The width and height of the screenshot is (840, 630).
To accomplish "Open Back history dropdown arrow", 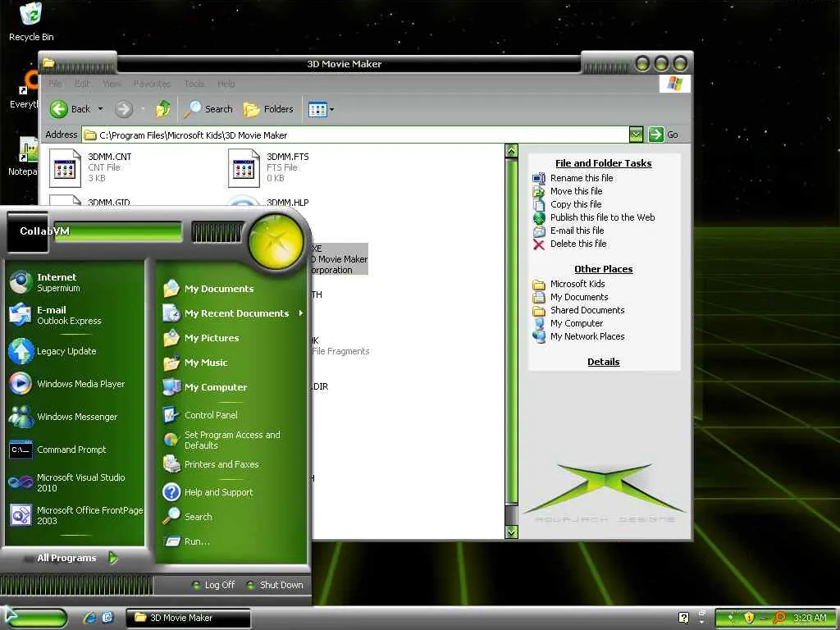I will click(100, 109).
